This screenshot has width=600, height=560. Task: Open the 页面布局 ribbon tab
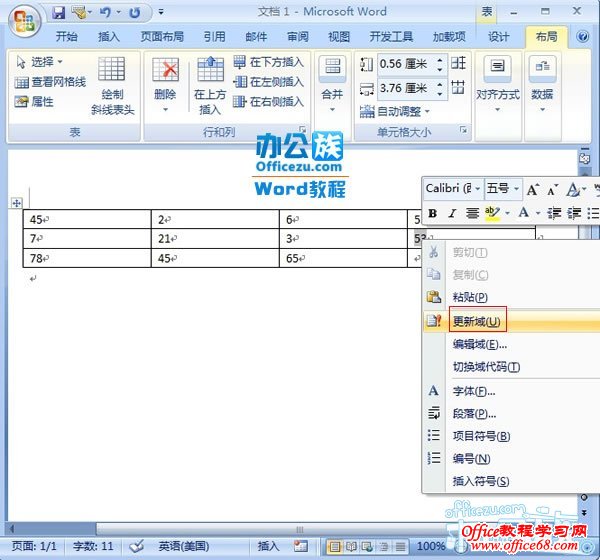(x=161, y=37)
